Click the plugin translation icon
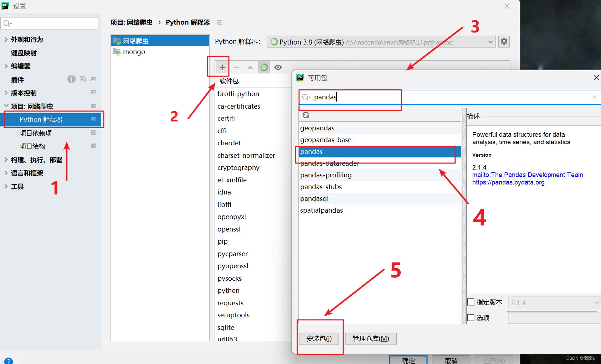 (83, 79)
